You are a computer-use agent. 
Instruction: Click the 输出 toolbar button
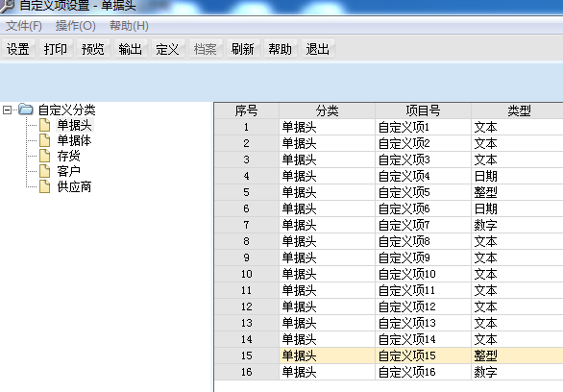click(x=130, y=49)
